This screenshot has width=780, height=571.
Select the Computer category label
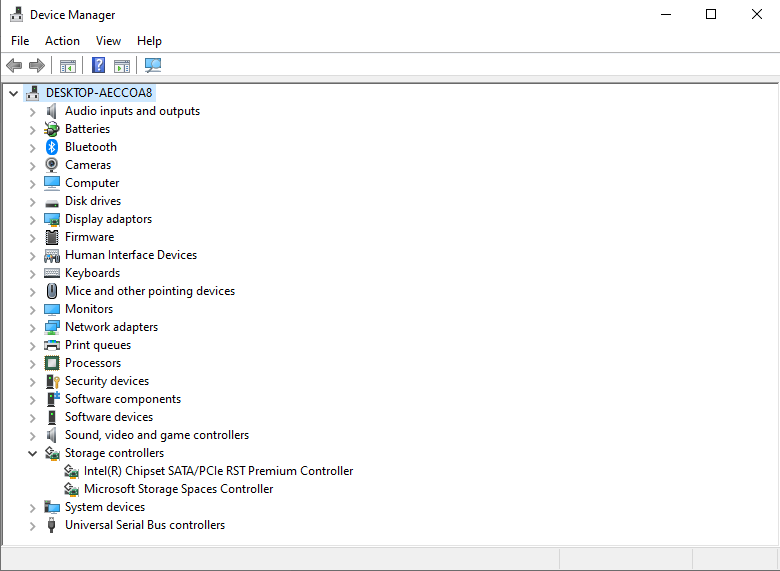pyautogui.click(x=92, y=183)
